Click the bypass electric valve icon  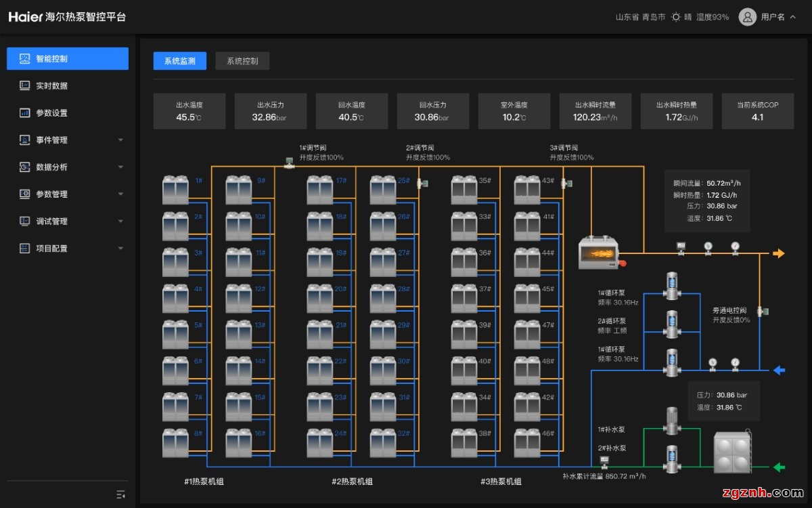[x=763, y=311]
